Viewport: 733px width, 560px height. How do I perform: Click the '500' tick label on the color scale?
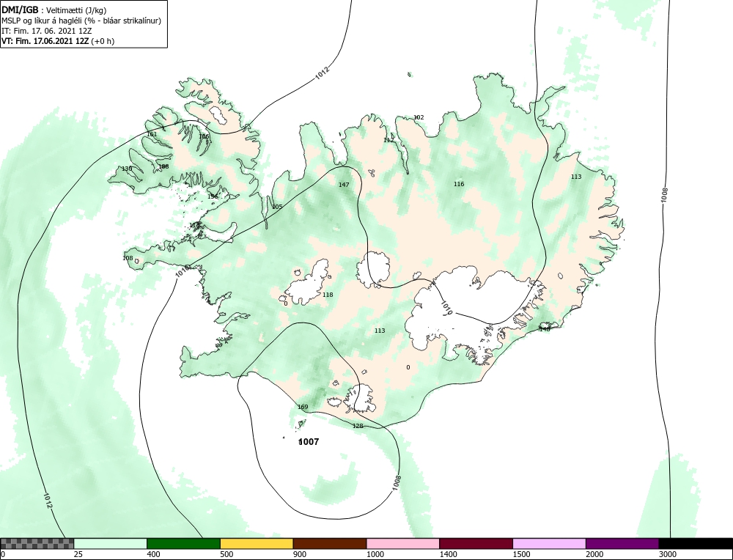tap(226, 554)
